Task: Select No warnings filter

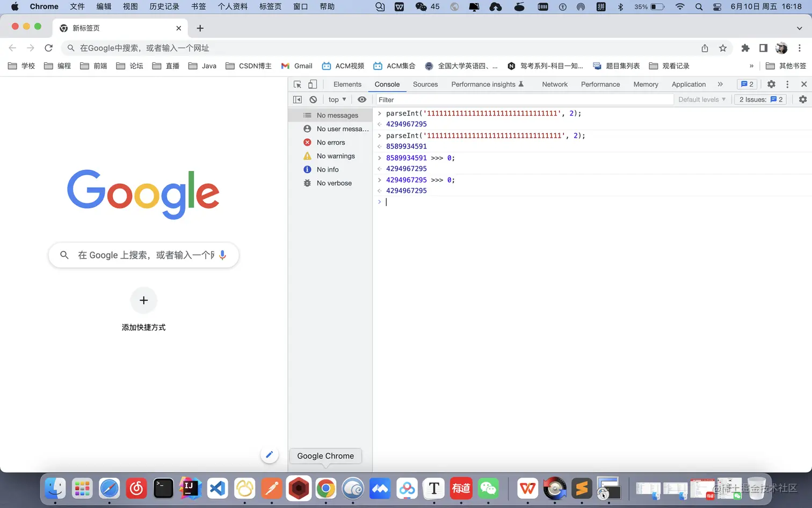Action: point(330,156)
